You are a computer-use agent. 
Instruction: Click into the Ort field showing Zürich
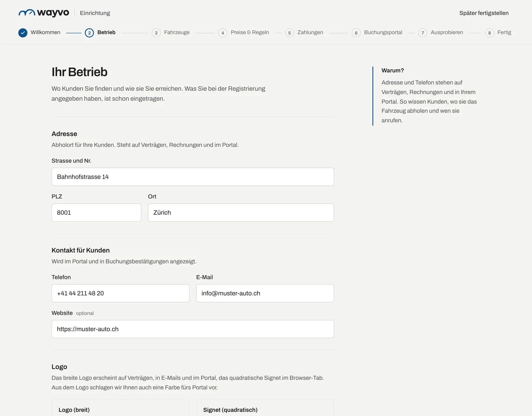coord(241,213)
